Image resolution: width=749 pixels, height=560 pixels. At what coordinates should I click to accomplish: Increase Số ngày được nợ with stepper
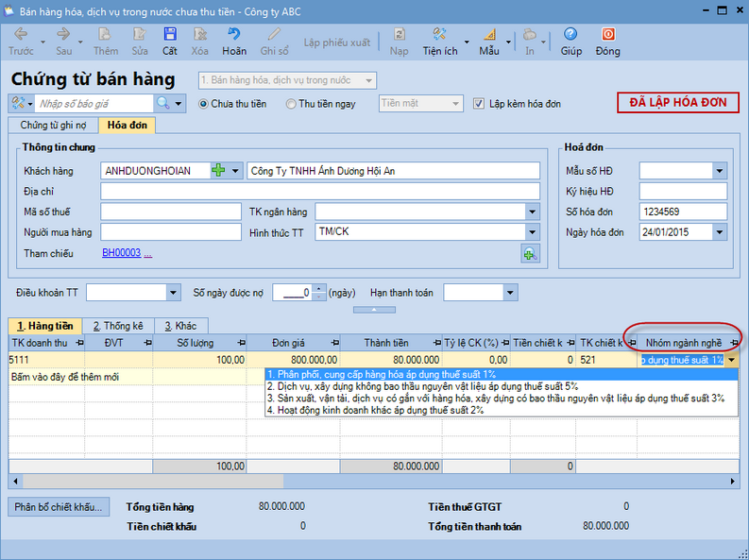[x=319, y=288]
